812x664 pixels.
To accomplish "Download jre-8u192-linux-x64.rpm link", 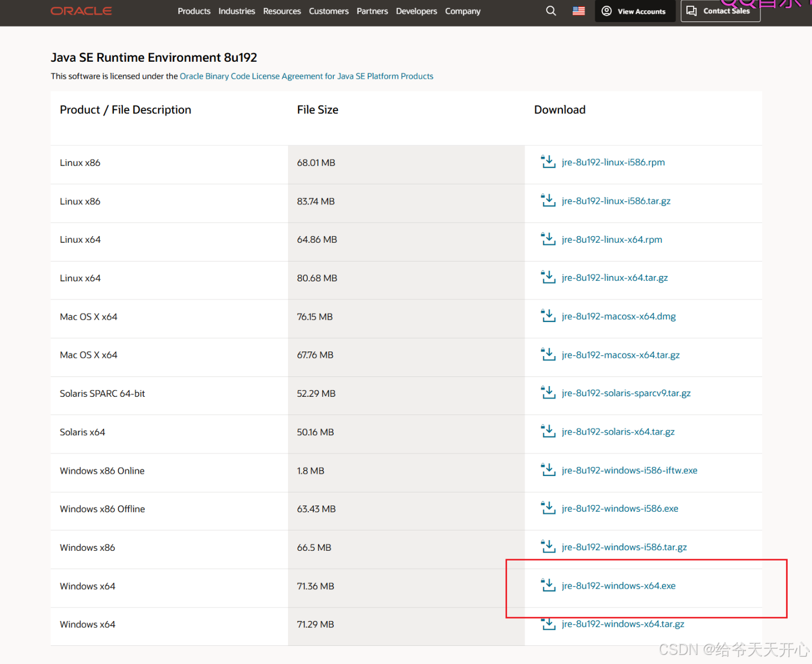I will (x=612, y=239).
